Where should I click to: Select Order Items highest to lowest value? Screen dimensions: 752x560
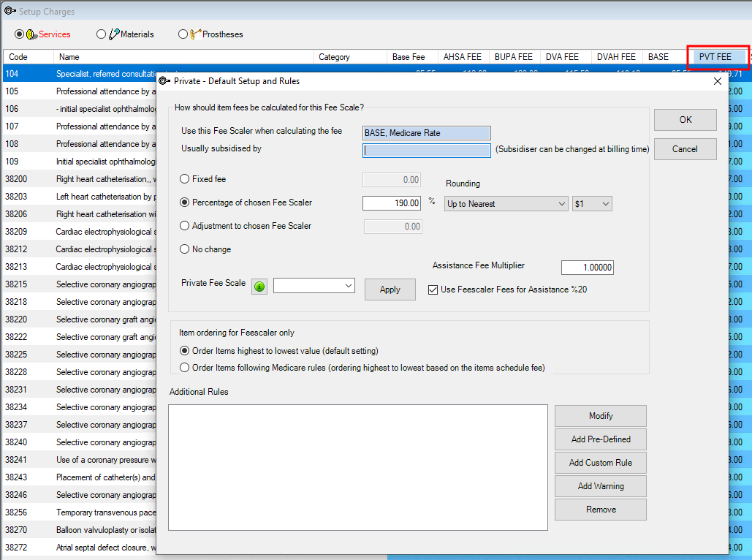[184, 351]
